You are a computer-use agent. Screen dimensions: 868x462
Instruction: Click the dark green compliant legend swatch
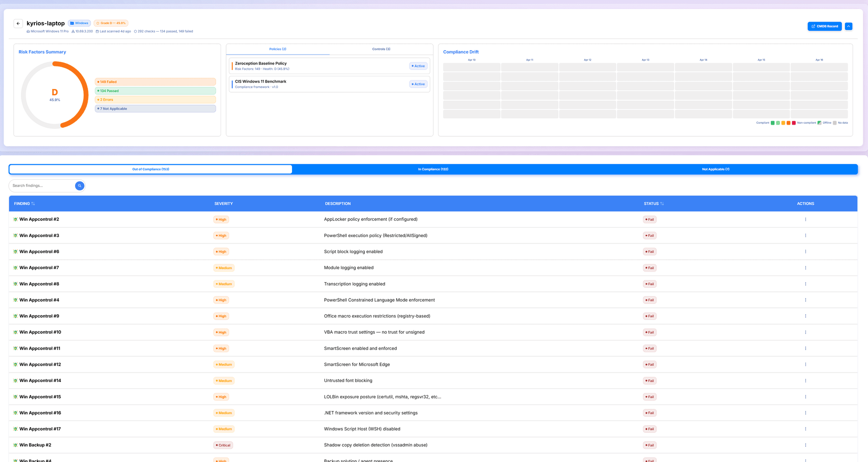[x=773, y=123]
